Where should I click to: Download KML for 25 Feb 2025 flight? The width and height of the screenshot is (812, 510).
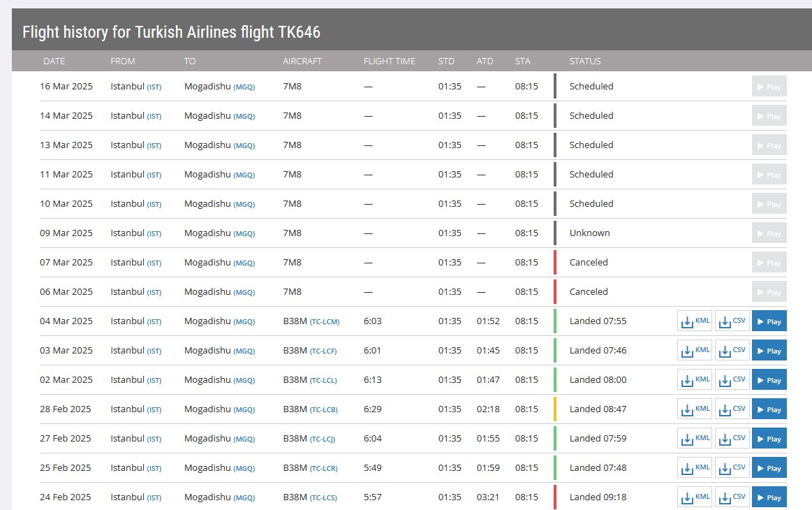[695, 468]
